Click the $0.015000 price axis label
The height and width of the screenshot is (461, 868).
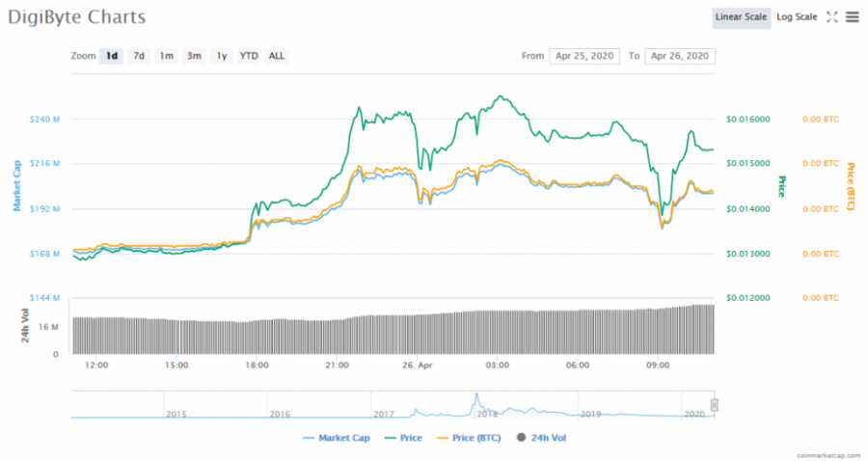[x=747, y=163]
